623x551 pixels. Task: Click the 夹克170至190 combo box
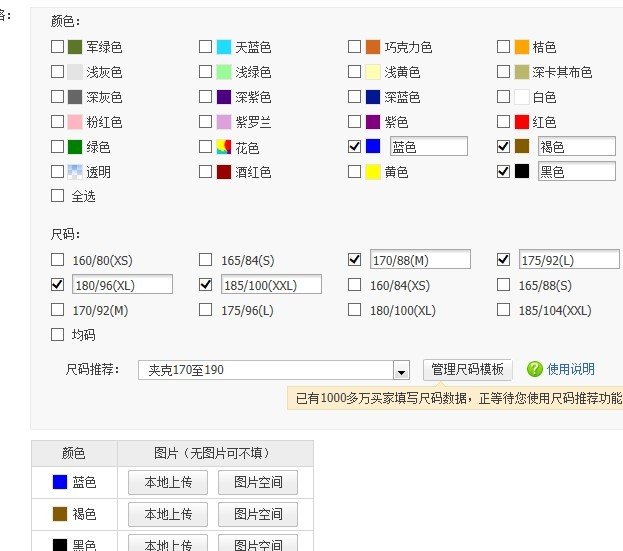[x=268, y=371]
